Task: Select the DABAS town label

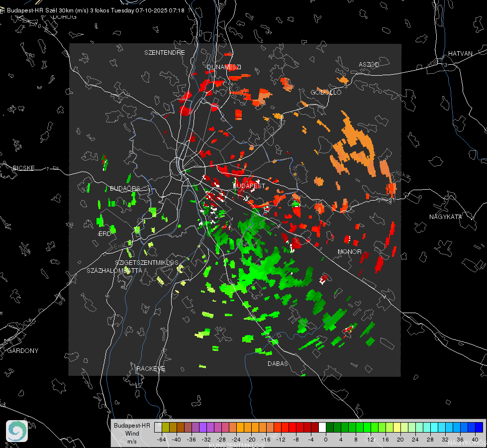Action: pyautogui.click(x=278, y=363)
